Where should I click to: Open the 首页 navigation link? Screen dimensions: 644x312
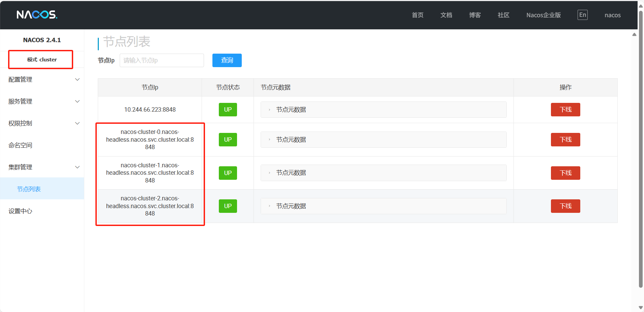tap(417, 15)
